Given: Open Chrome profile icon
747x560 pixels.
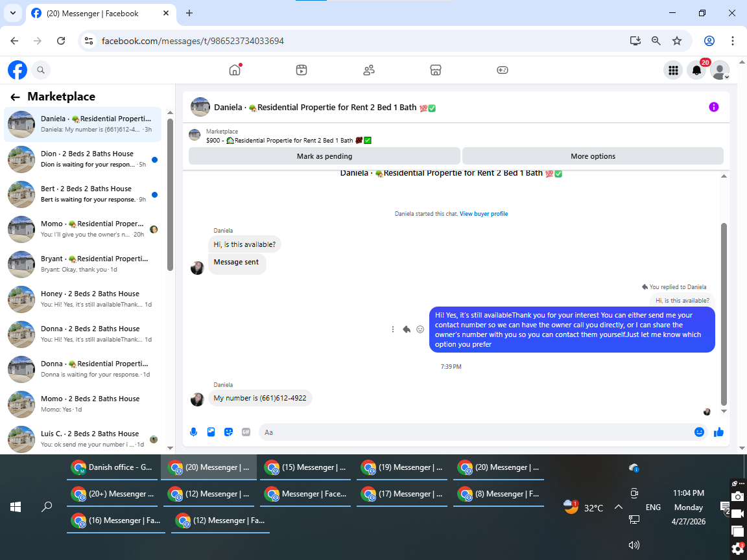Looking at the screenshot, I should 709,41.
